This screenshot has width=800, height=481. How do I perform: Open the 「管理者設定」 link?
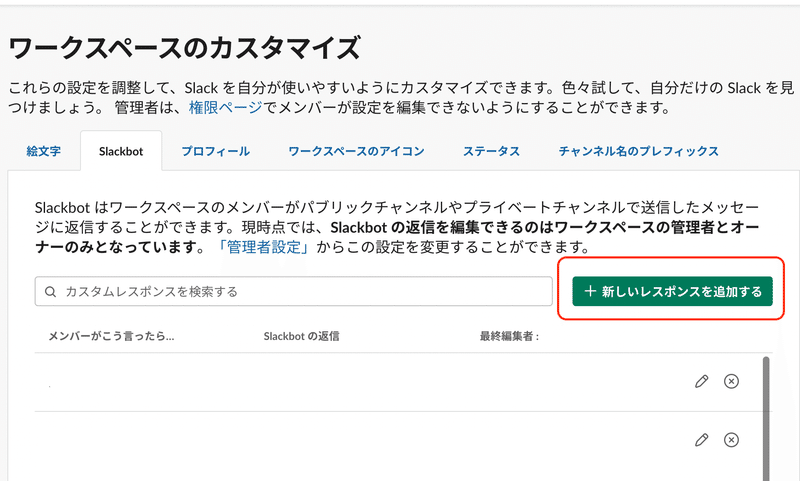coord(264,247)
